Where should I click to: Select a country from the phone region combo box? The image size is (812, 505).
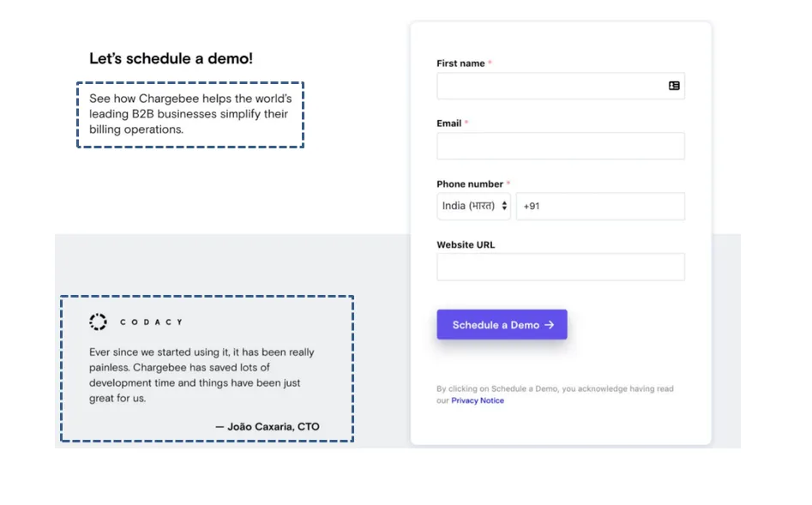point(473,206)
